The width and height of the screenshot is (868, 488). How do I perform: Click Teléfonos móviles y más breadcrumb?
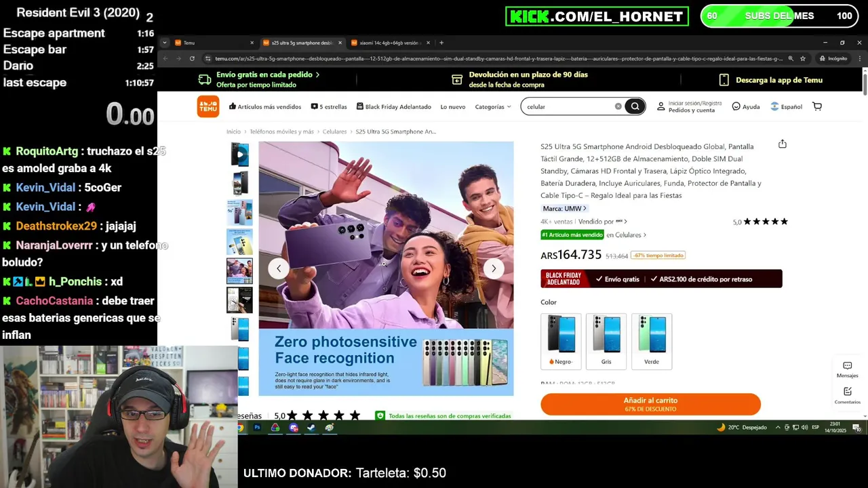281,131
